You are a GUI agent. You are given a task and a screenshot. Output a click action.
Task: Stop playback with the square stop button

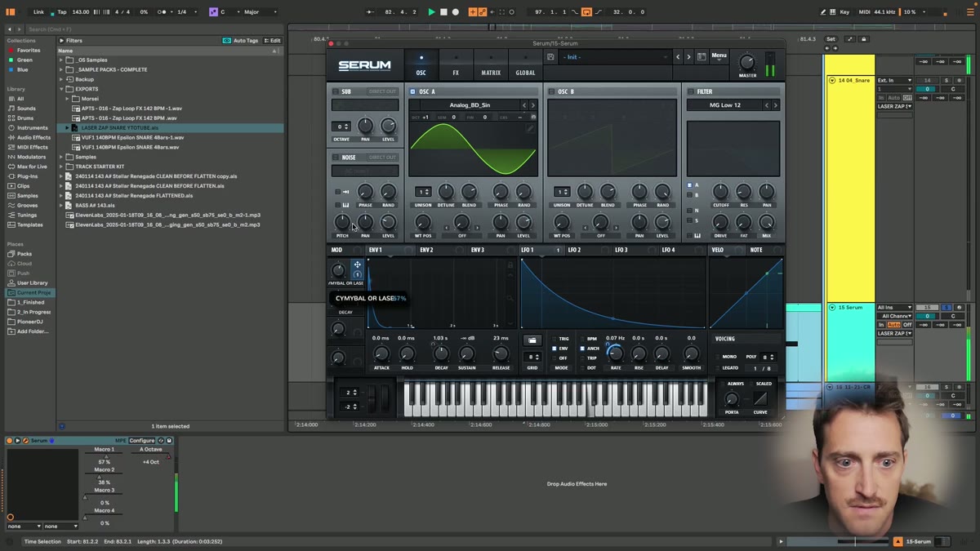443,12
